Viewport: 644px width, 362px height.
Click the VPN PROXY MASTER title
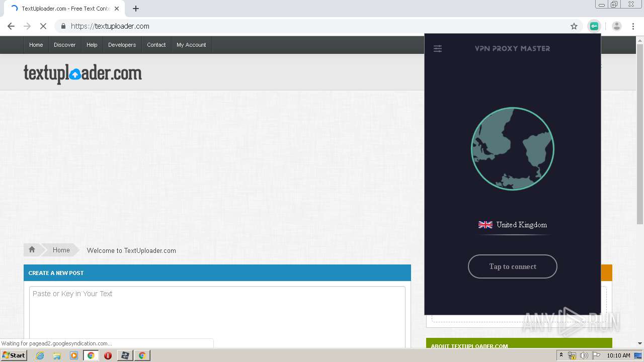click(513, 49)
